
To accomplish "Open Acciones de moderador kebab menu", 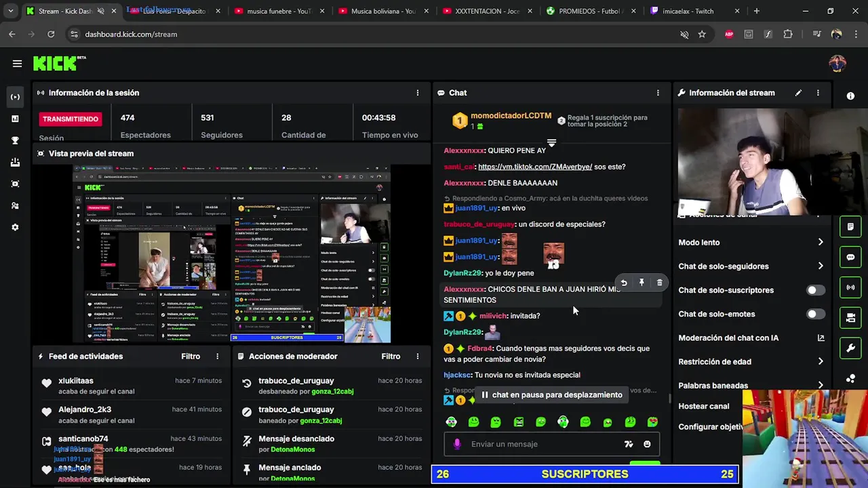I will (418, 357).
